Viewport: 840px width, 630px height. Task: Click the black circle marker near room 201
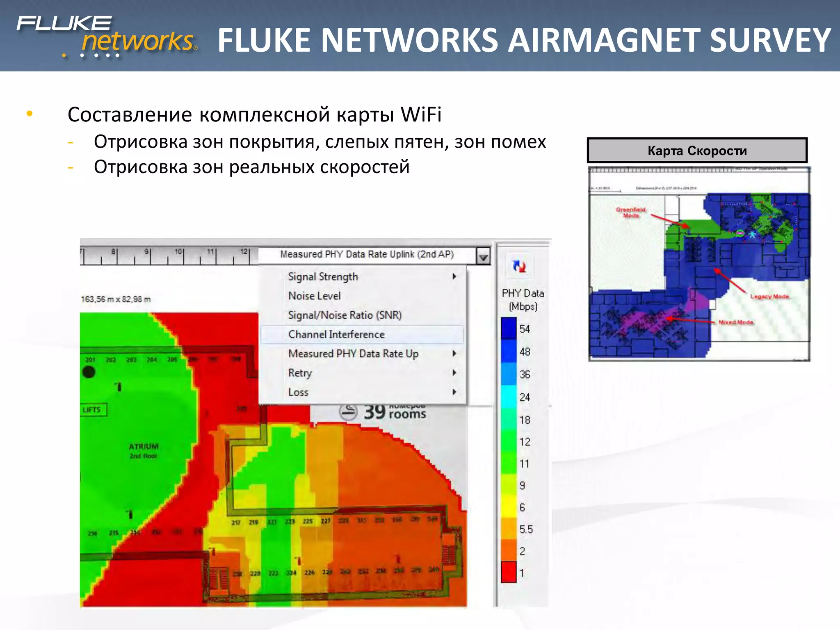coord(89,372)
